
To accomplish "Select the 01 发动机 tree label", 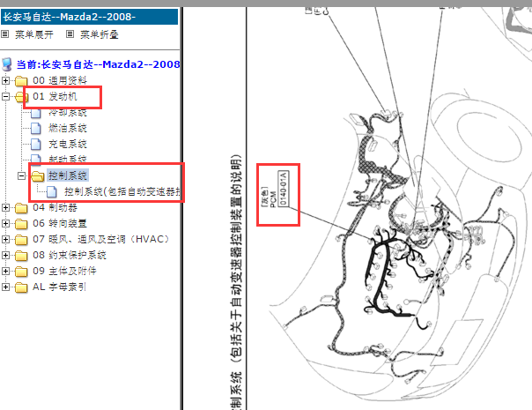I will (55, 96).
